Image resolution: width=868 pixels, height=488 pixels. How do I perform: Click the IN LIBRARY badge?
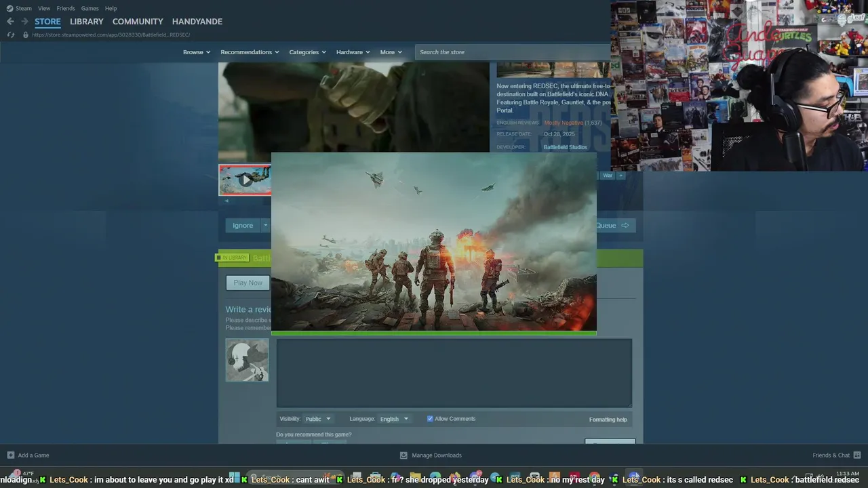tap(232, 258)
